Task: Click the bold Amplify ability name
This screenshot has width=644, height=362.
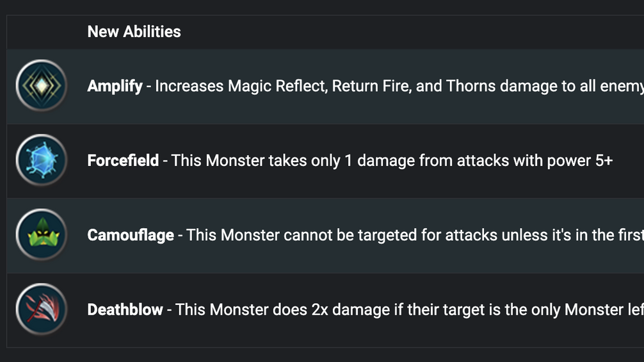Action: click(115, 86)
